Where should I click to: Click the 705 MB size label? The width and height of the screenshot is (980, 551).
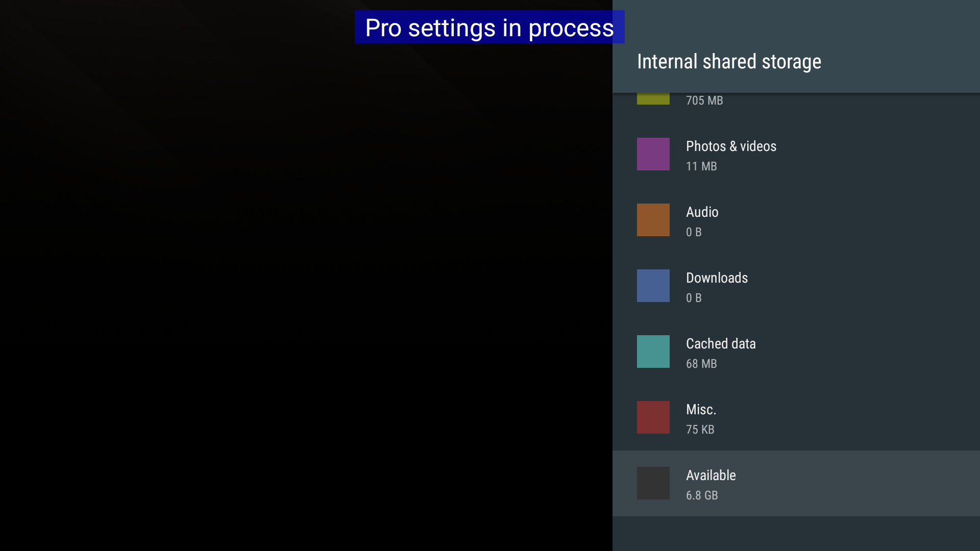704,101
